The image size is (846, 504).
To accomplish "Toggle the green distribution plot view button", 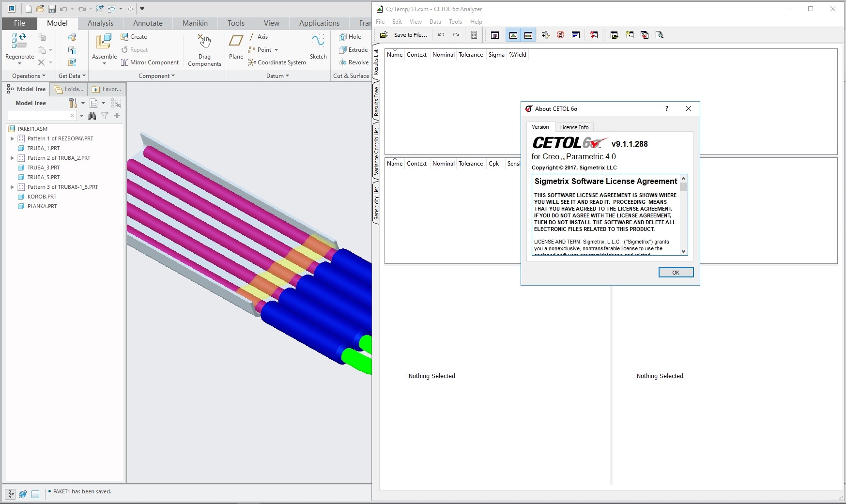I will pos(513,35).
